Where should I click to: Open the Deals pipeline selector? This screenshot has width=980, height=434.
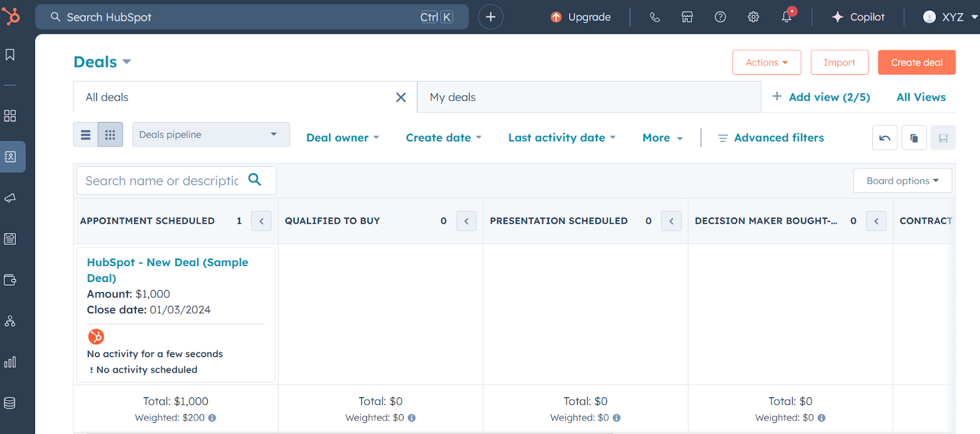[211, 134]
